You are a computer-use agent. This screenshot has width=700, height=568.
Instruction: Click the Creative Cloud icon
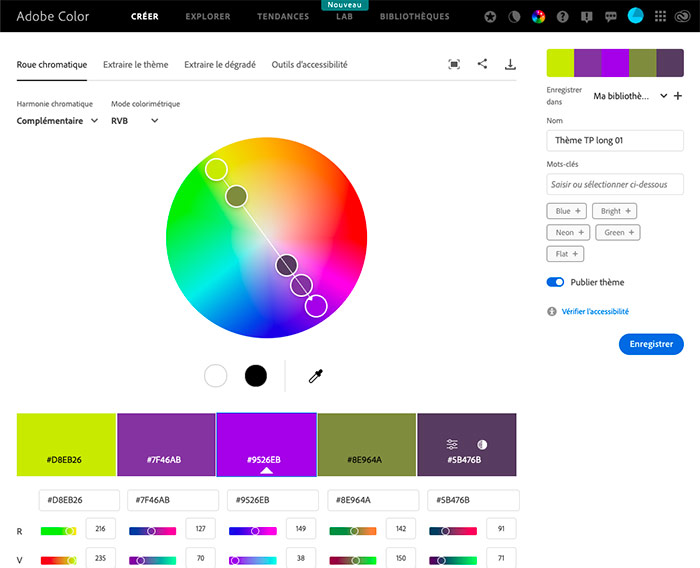[685, 16]
